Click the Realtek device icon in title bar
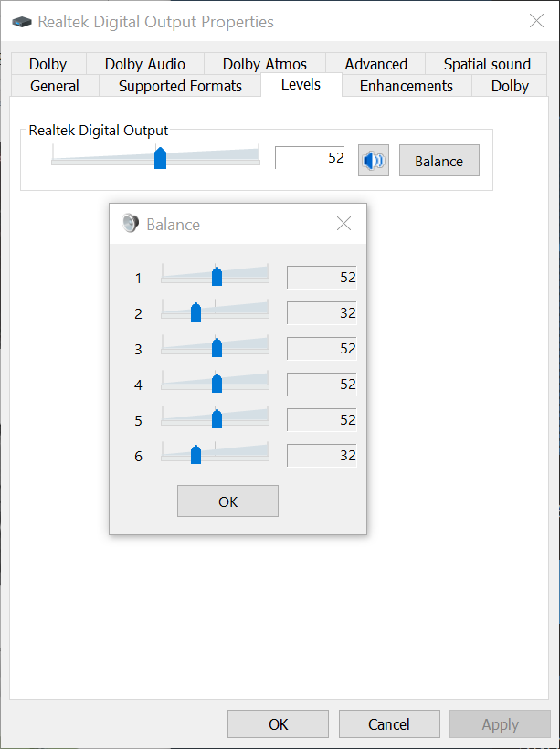The height and width of the screenshot is (749, 560). click(22, 22)
